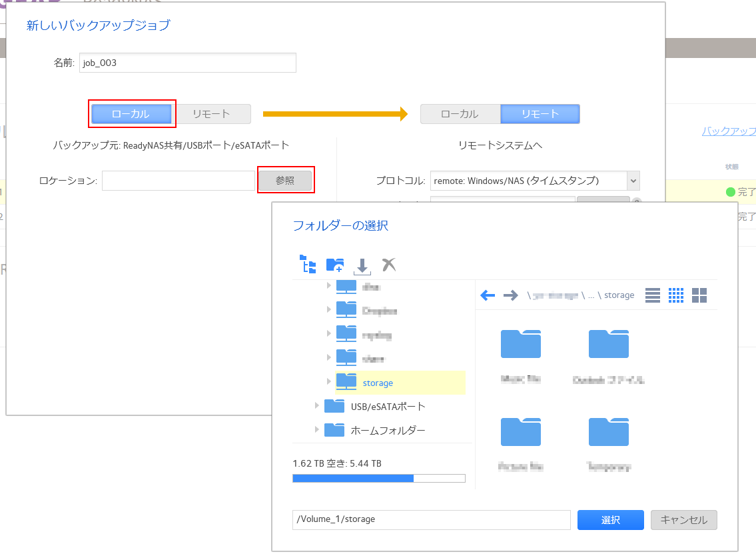Select リモート as backup destination

coord(540,114)
